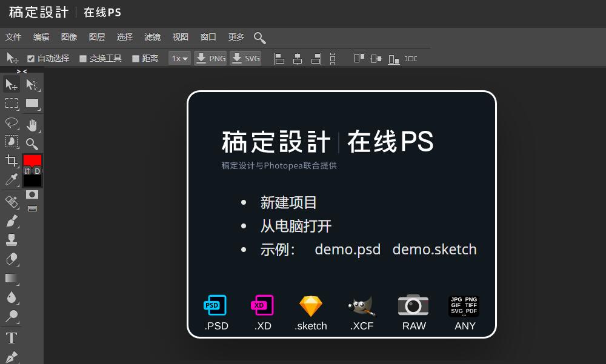Align bottom edges icon in options bar

[393, 59]
